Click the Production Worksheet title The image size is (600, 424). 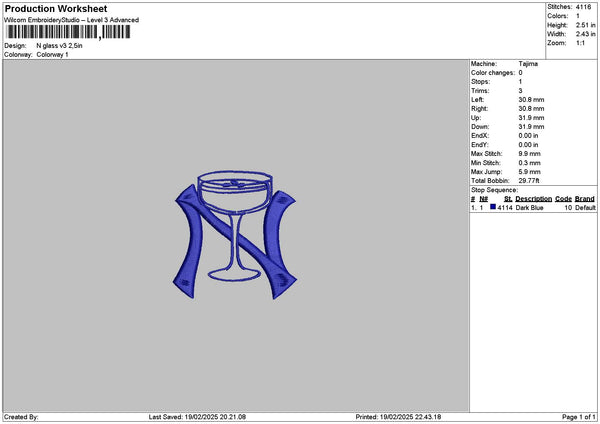(x=56, y=9)
